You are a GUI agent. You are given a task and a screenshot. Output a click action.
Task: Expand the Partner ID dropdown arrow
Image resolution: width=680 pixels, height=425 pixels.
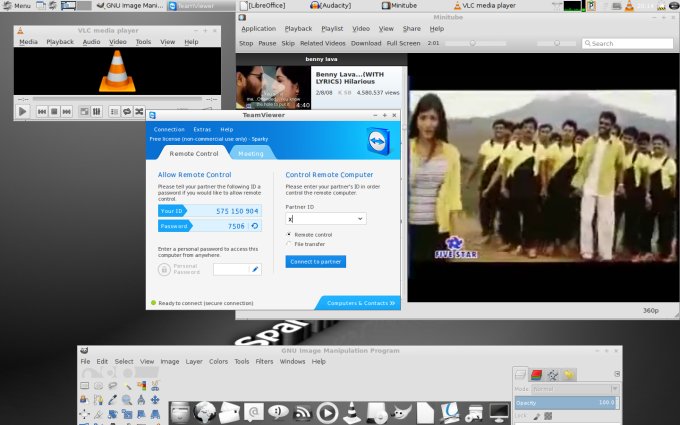tap(360, 218)
